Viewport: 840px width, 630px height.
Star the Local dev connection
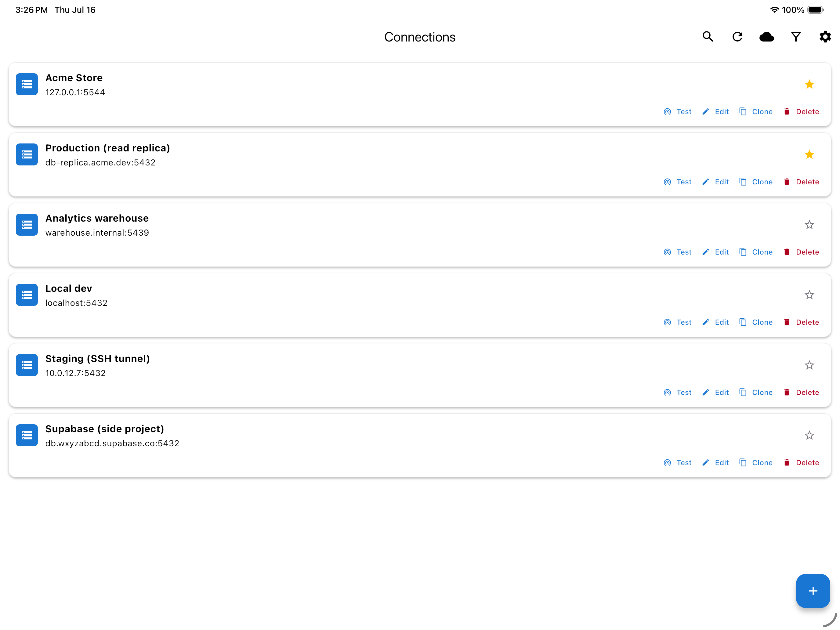click(809, 295)
